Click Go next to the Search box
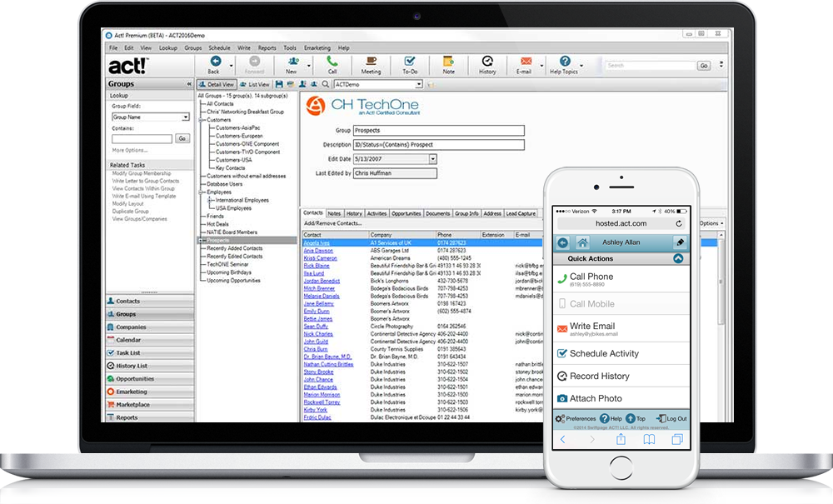This screenshot has width=833, height=504. [704, 65]
